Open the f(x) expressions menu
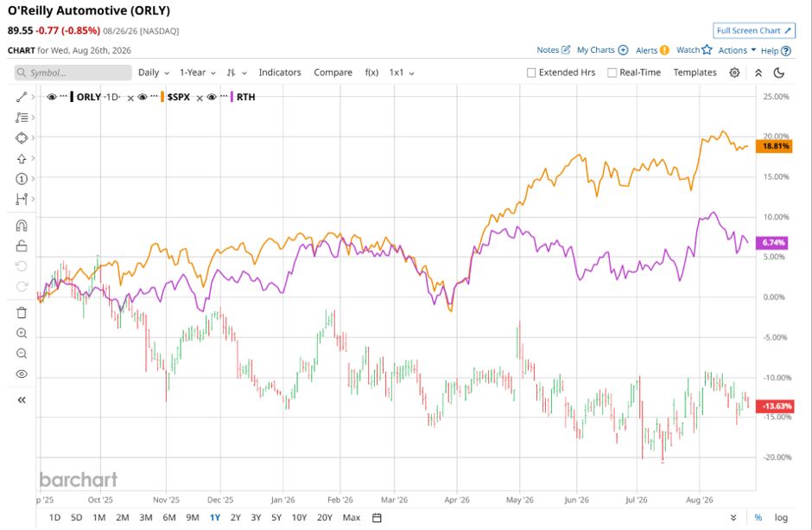This screenshot has width=812, height=530. [371, 73]
